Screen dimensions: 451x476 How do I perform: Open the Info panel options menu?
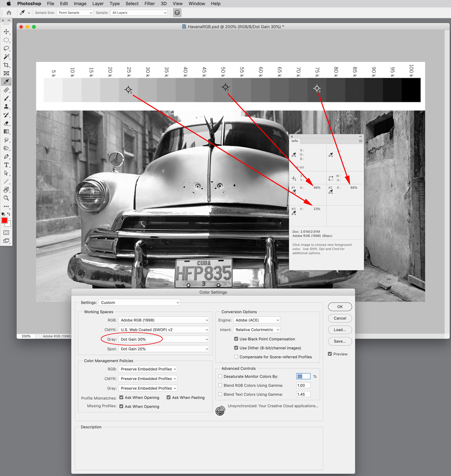[x=360, y=141]
